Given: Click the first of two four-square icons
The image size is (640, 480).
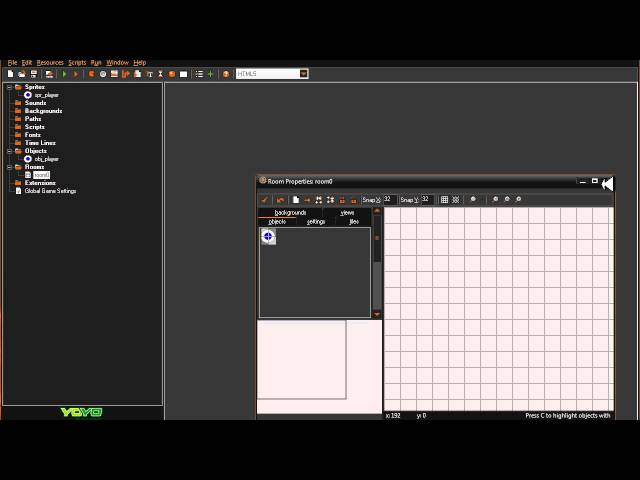Looking at the screenshot, I should click(x=319, y=200).
